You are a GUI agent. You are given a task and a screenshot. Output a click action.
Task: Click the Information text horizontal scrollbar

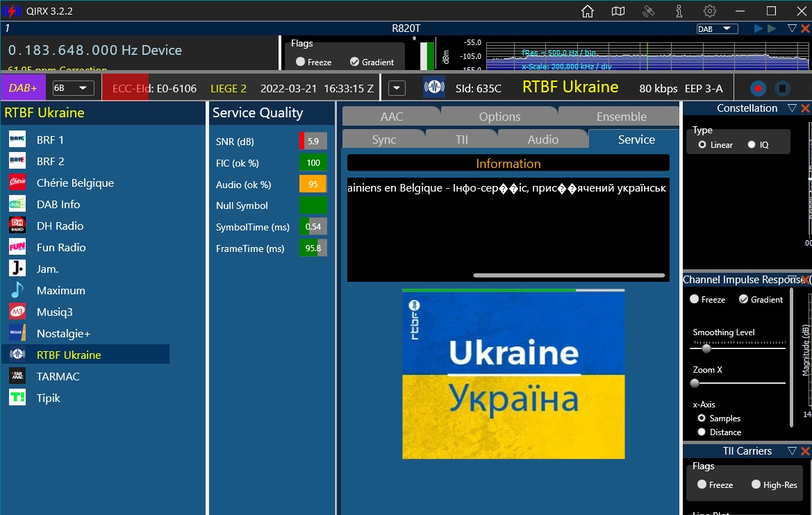569,276
